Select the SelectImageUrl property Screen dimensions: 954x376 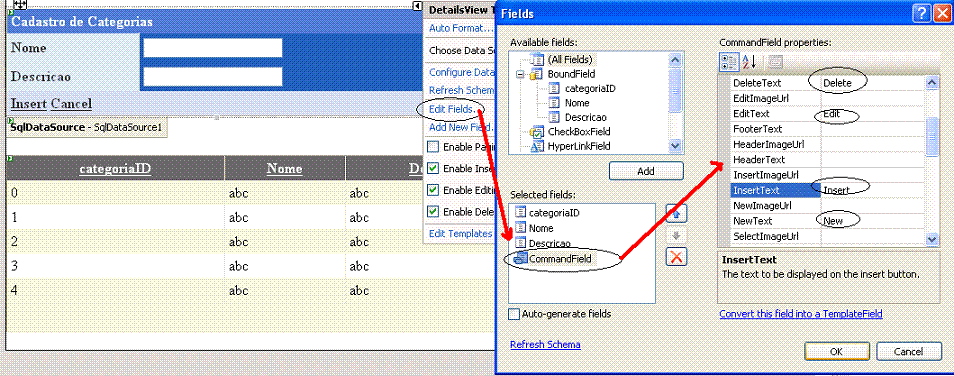pos(828,236)
